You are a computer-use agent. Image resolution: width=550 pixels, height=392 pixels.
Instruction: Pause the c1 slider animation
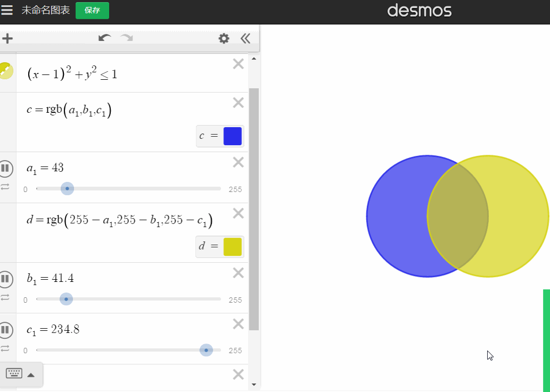click(x=5, y=330)
